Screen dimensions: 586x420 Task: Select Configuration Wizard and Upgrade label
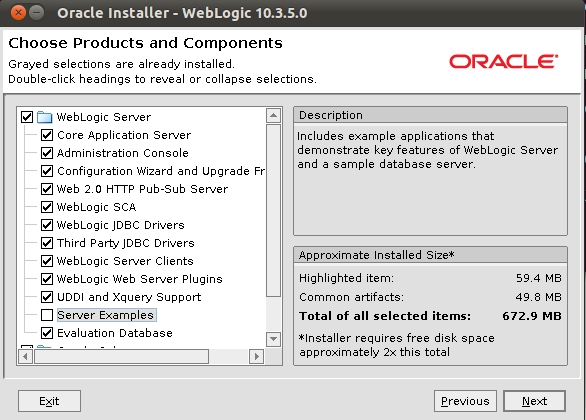click(x=161, y=171)
